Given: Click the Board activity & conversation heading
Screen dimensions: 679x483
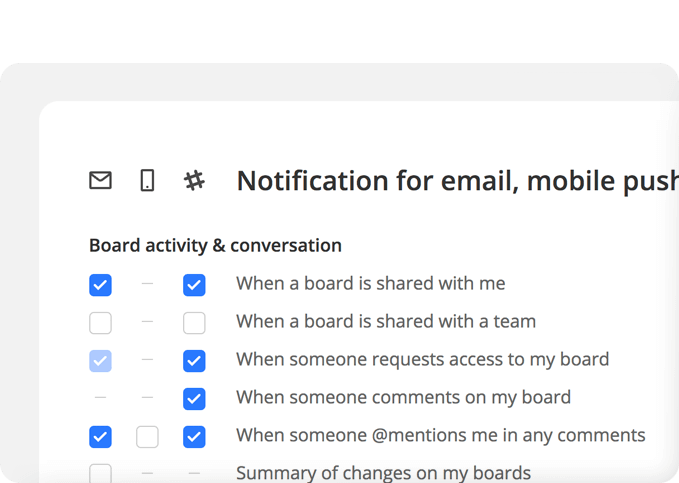Looking at the screenshot, I should [215, 246].
